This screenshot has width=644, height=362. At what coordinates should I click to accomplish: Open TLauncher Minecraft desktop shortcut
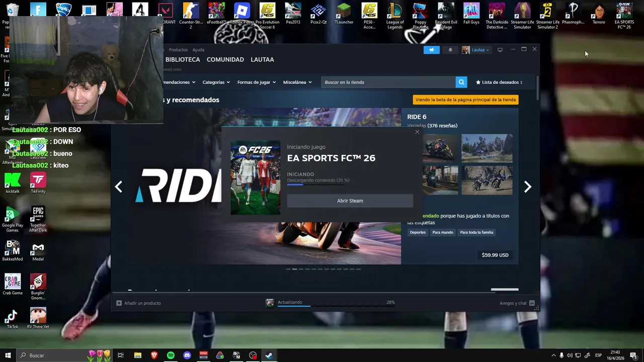point(344,14)
